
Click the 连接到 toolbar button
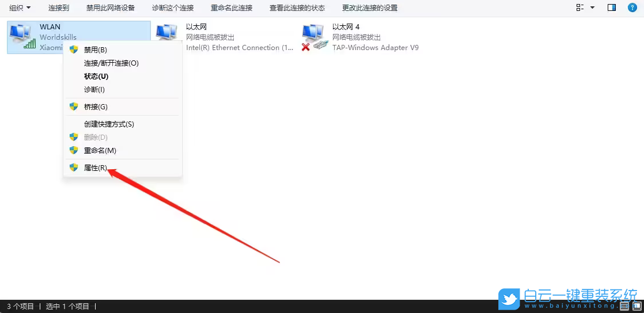click(x=59, y=8)
